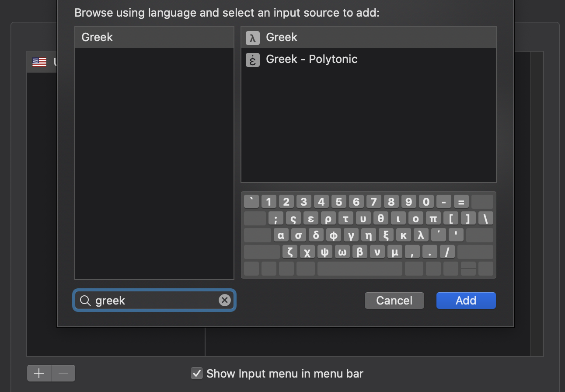
Task: Click the spacebar on keyboard preview
Action: click(x=360, y=268)
